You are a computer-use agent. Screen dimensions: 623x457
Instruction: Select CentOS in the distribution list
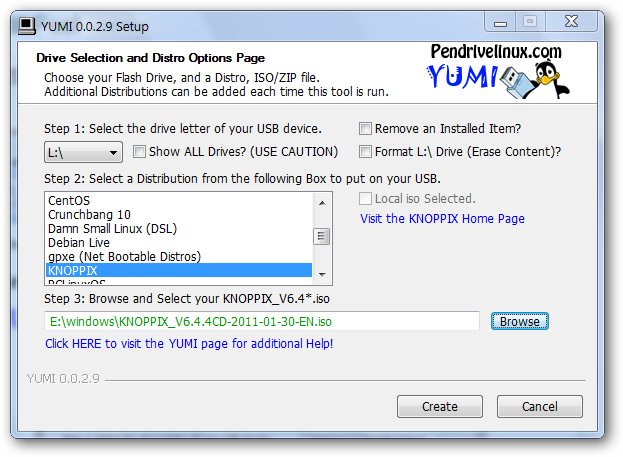[179, 200]
